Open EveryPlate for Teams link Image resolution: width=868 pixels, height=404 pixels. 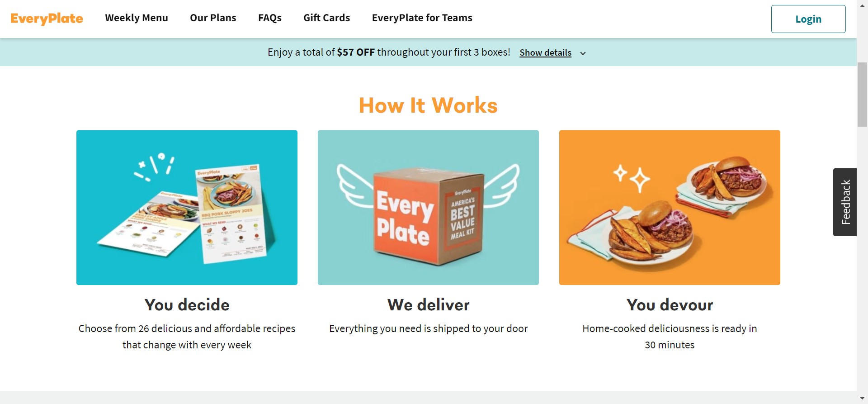[x=422, y=18]
